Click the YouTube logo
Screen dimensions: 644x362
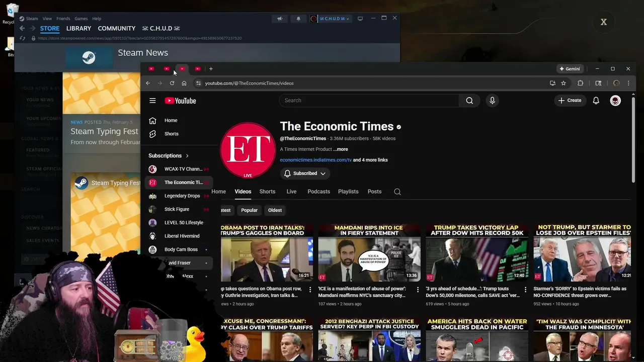tap(180, 101)
